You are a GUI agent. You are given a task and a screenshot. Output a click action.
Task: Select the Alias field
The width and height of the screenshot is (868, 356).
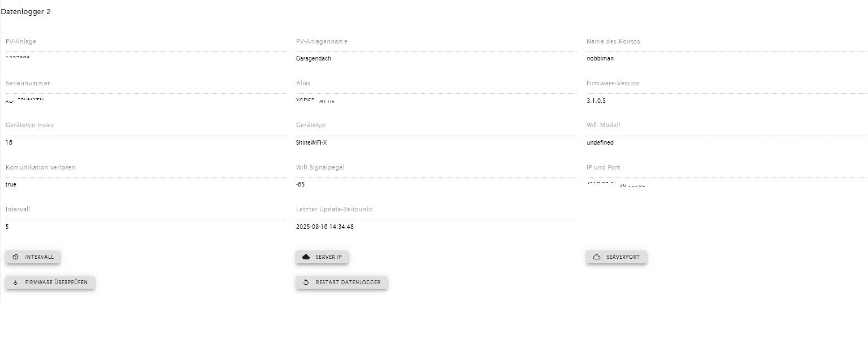(436, 100)
